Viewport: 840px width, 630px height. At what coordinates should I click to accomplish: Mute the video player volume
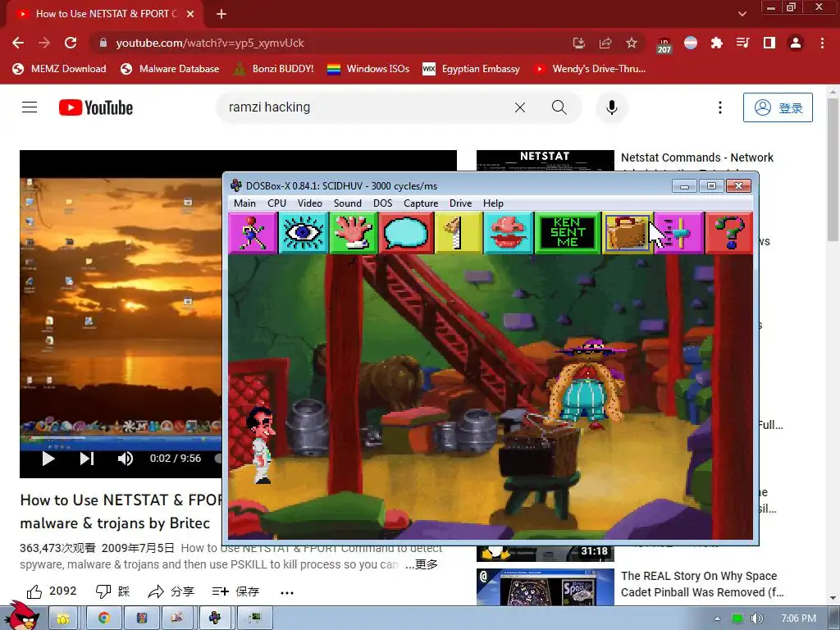pos(125,459)
